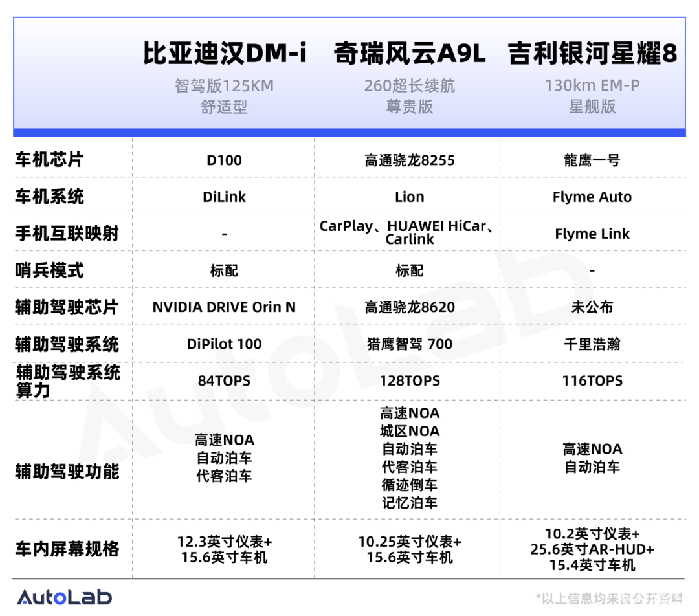The height and width of the screenshot is (616, 699).
Task: Click the D100 chip cell
Action: pos(224,160)
